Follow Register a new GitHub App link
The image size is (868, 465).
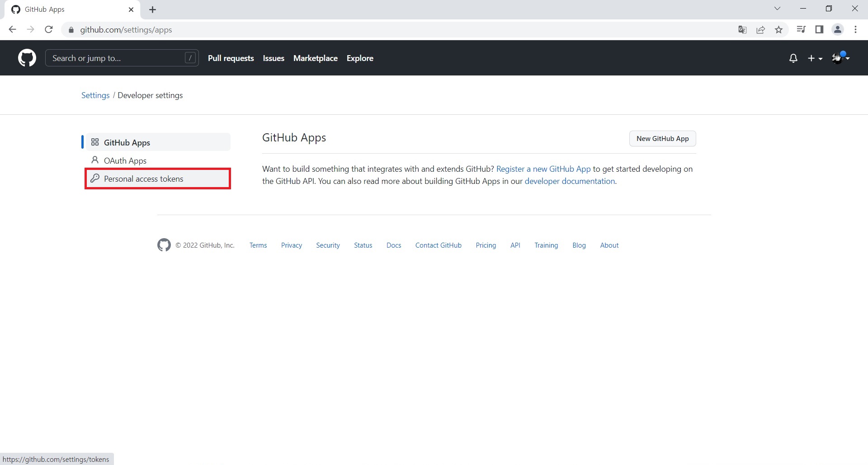[x=543, y=169]
